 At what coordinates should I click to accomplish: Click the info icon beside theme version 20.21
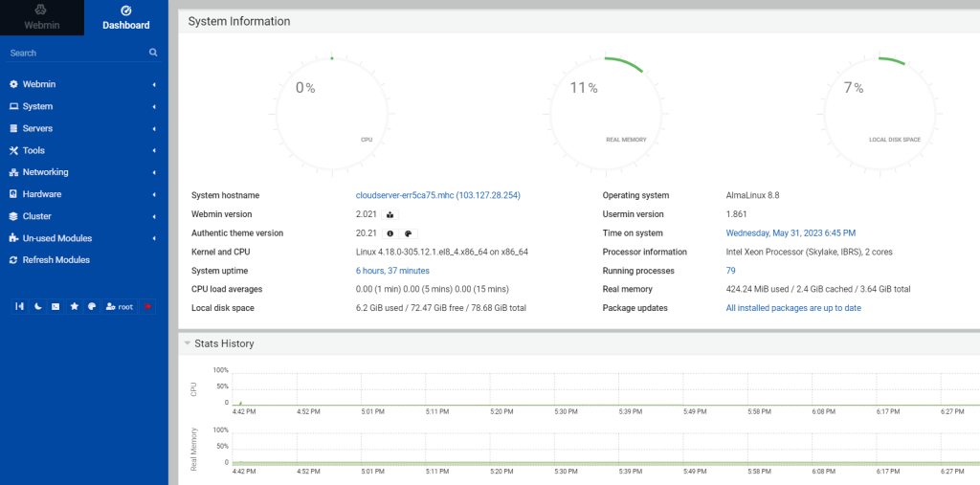coord(390,233)
